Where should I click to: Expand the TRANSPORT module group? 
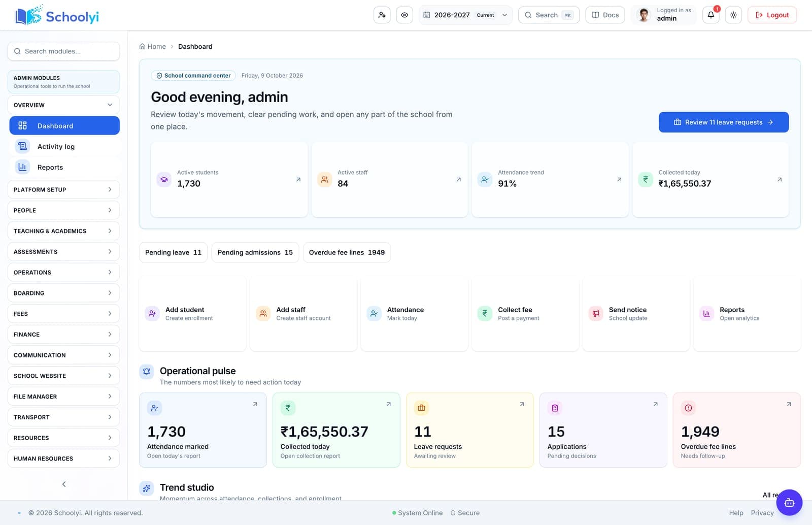coord(63,417)
